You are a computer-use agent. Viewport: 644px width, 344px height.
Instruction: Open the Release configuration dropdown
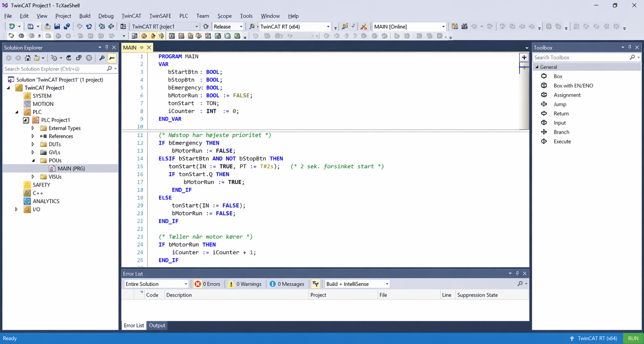pos(241,27)
